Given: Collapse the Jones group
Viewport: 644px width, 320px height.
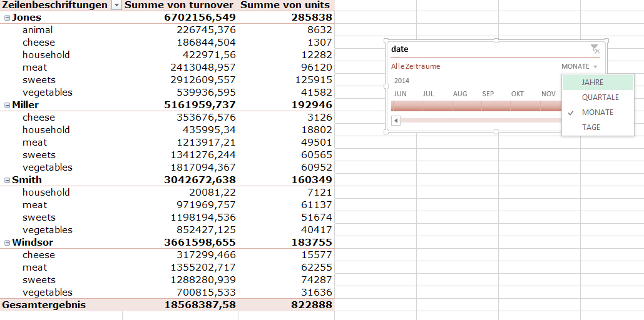Looking at the screenshot, I should pos(7,17).
